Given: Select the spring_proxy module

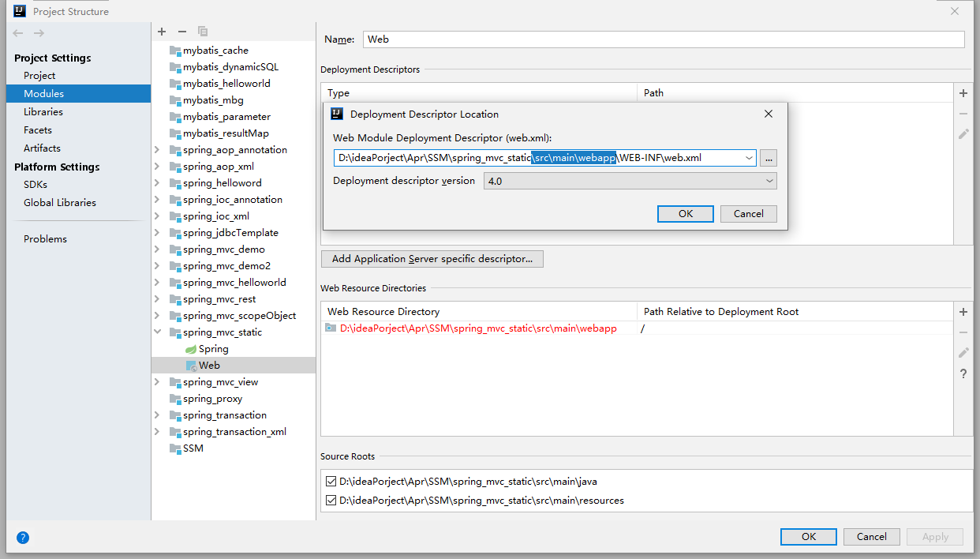Looking at the screenshot, I should coord(212,399).
